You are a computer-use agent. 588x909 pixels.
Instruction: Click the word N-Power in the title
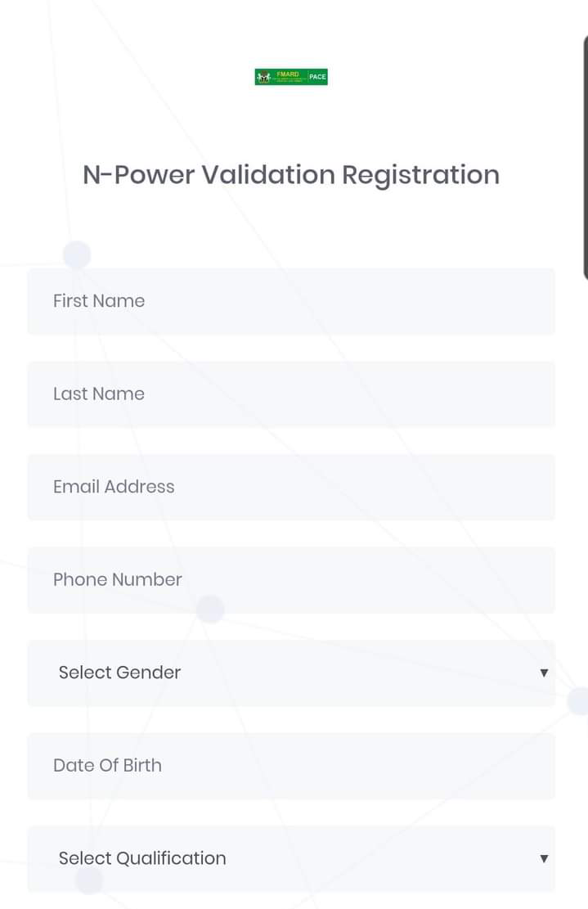click(x=138, y=175)
